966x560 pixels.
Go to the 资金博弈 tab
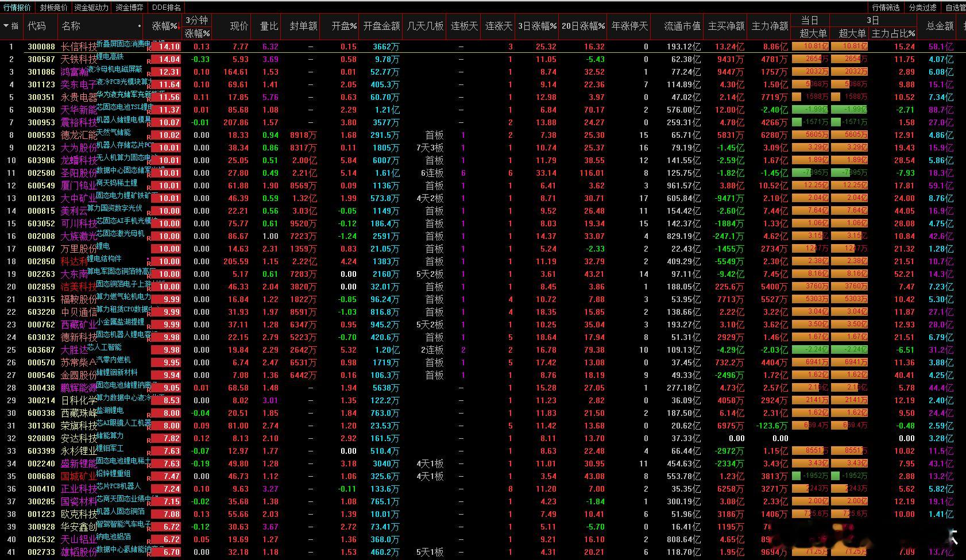click(x=129, y=7)
